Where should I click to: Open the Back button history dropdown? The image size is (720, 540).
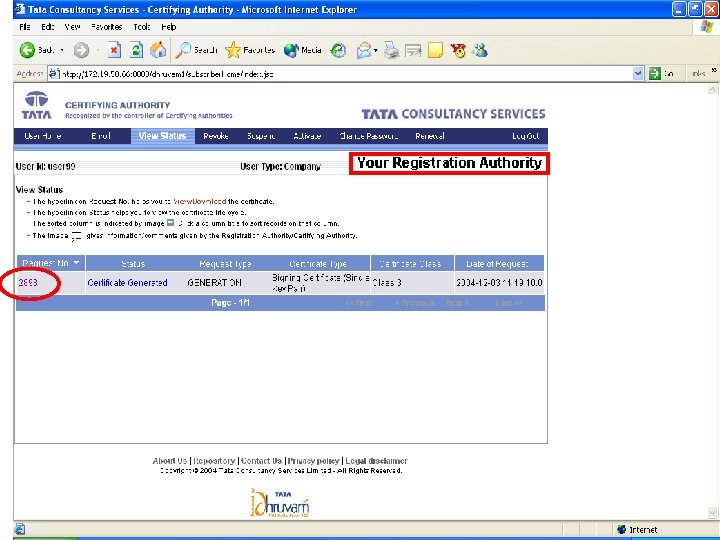(62, 50)
